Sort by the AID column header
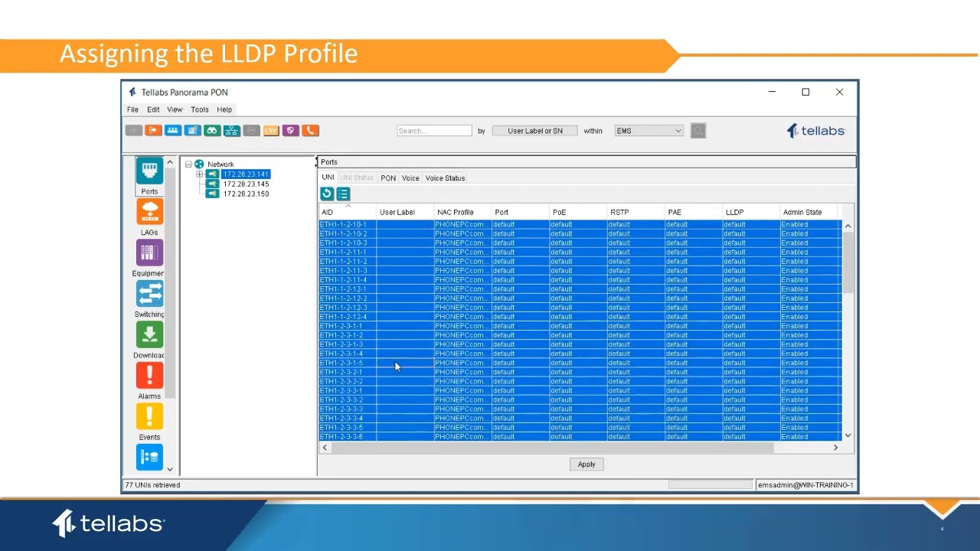 [348, 212]
